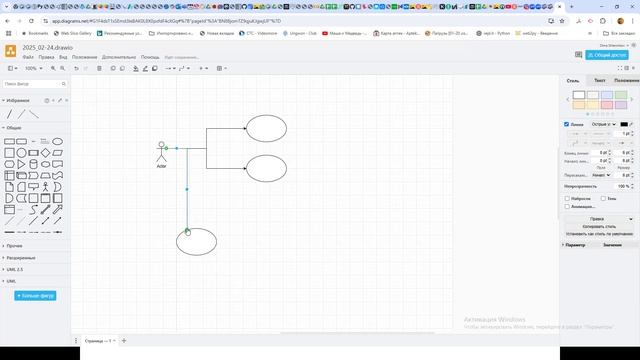Select the bidirectional block arrow shape
This screenshot has width=640, height=360.
(x=45, y=209)
